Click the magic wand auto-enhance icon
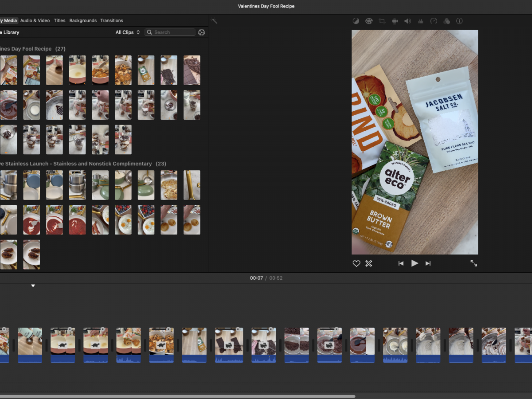 [214, 21]
